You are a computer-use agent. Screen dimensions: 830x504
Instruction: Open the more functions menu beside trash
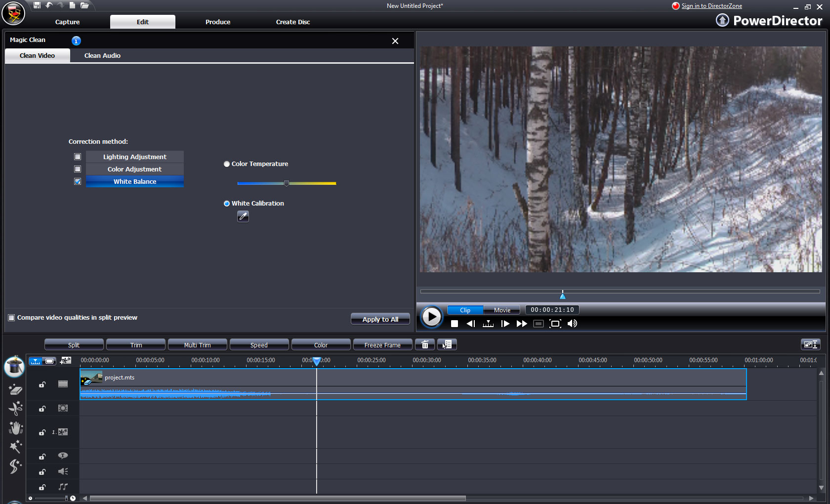click(x=447, y=345)
